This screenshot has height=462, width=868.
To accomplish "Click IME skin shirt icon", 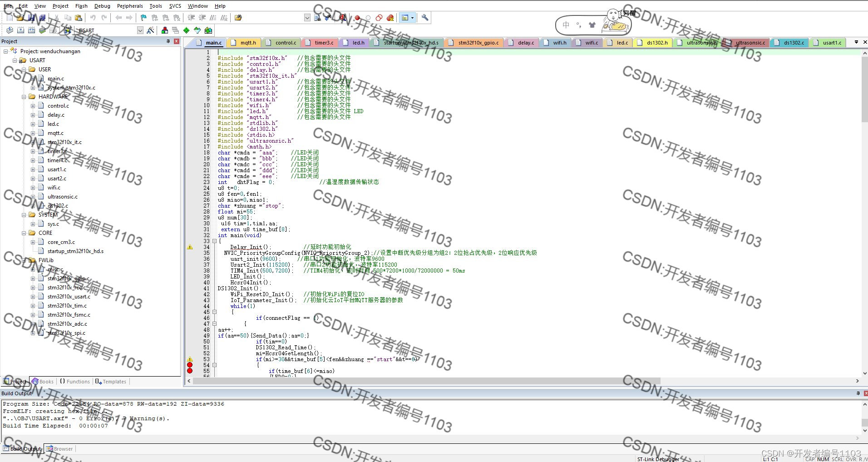I will coord(592,25).
